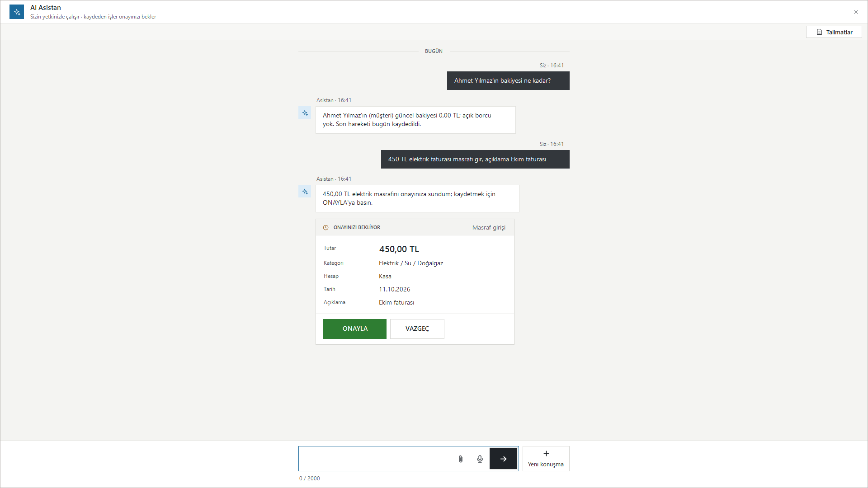Close the AI Asistan panel
The image size is (868, 488).
pos(856,12)
